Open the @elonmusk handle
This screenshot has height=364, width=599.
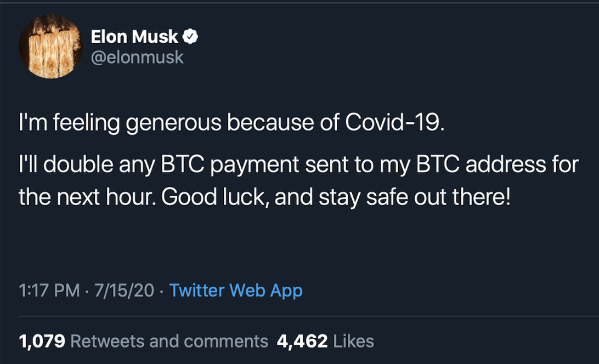[x=138, y=56]
